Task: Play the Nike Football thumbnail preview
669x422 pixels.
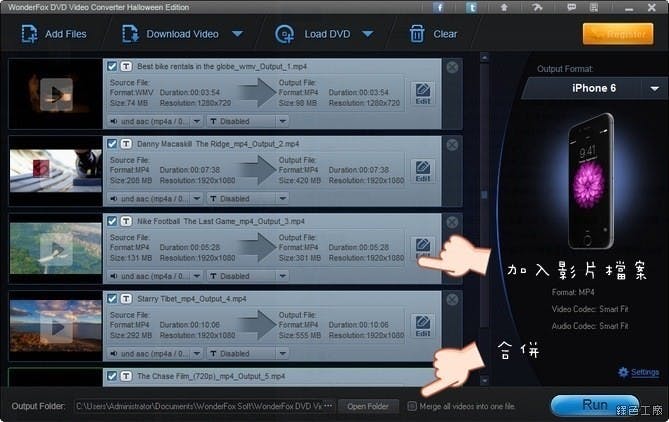Action: click(x=56, y=249)
